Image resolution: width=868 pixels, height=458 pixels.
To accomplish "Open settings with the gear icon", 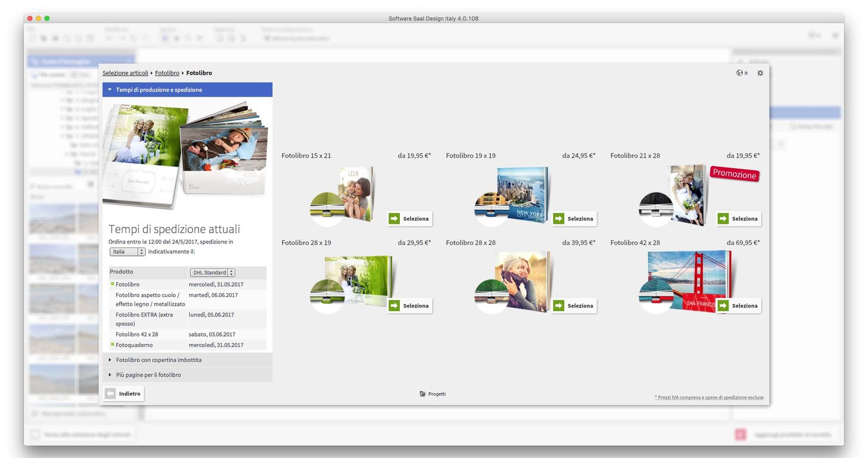I will tap(760, 73).
